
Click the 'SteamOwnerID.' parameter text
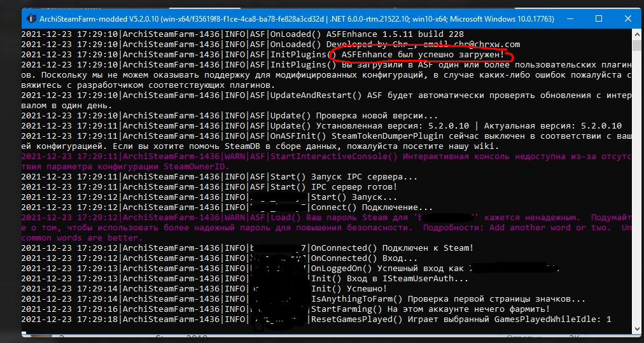pyautogui.click(x=197, y=167)
